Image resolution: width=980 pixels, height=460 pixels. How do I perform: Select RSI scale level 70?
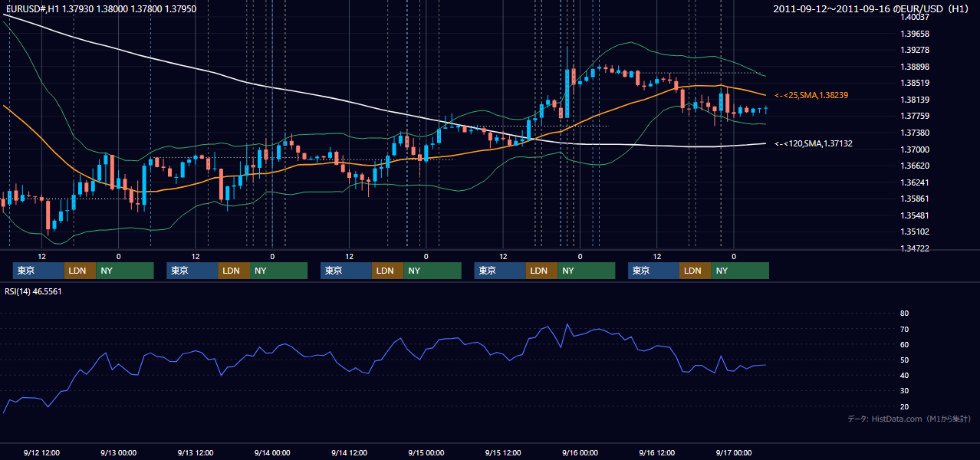pyautogui.click(x=904, y=329)
